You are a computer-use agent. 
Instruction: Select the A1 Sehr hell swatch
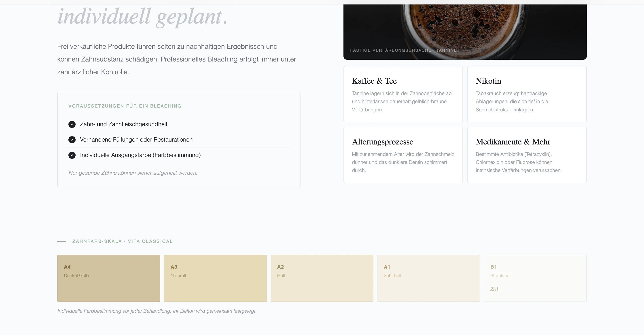click(428, 278)
